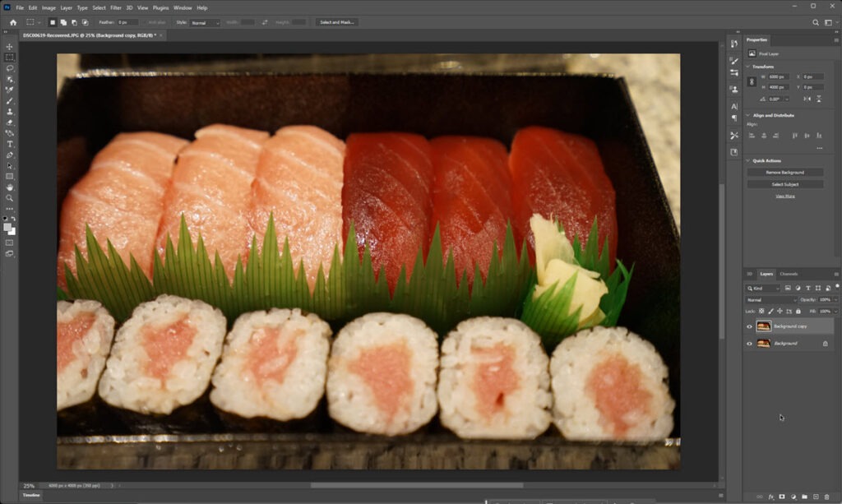Click the foreground color swatch
The height and width of the screenshot is (504, 842).
tap(8, 227)
